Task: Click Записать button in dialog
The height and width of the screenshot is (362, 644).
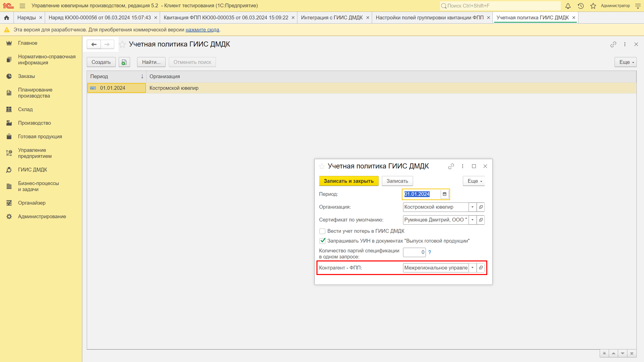Action: 397,181
